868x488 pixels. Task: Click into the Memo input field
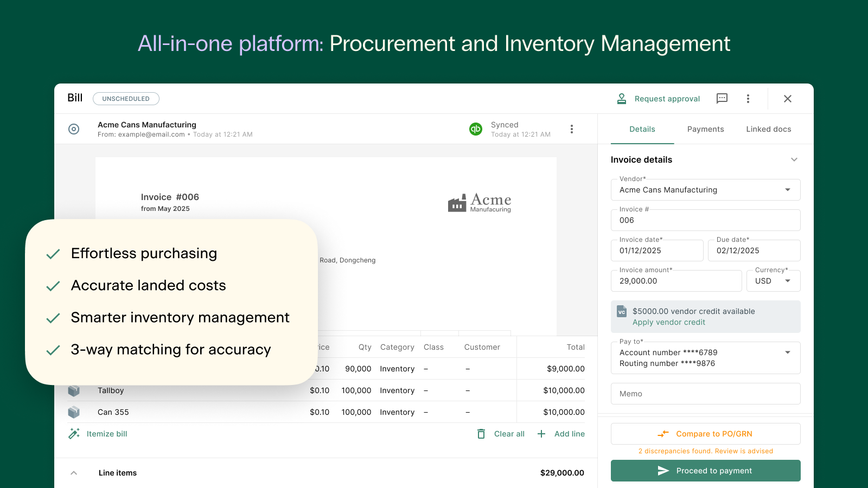(x=705, y=394)
